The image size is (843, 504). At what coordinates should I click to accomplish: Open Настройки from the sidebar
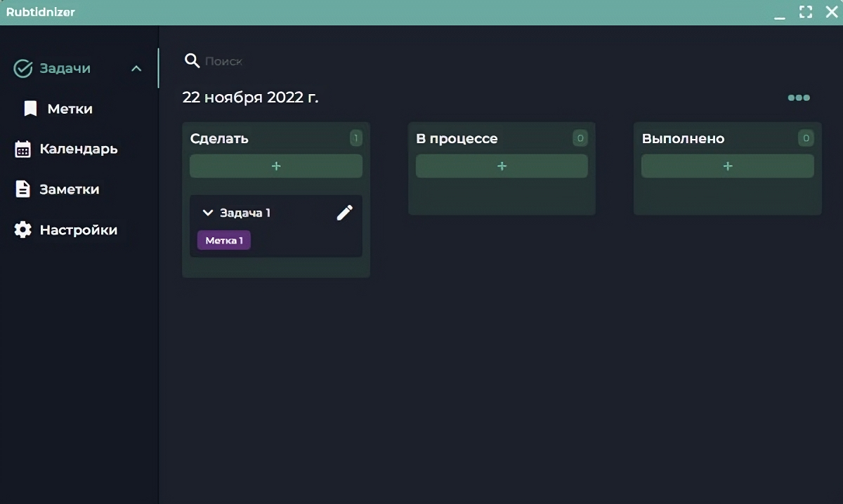(79, 230)
